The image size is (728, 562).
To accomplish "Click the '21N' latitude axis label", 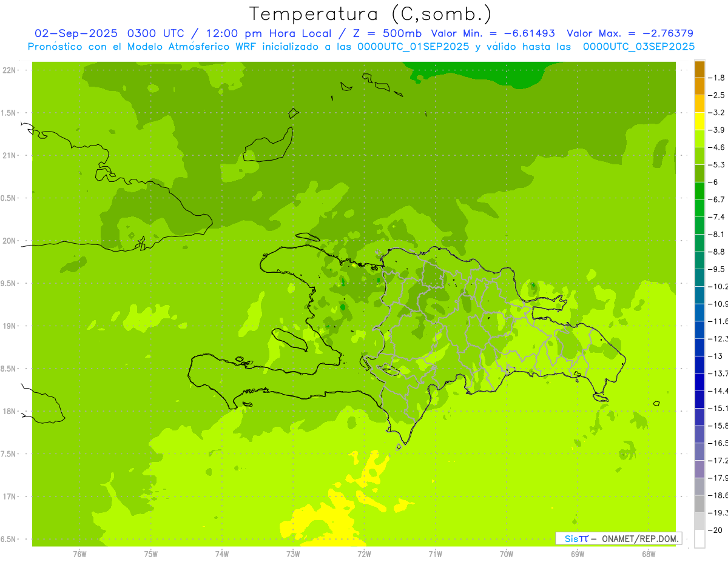I will (10, 155).
